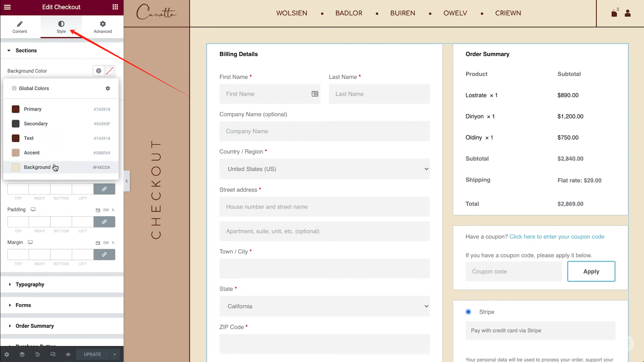The height and width of the screenshot is (362, 644).
Task: Switch to the Advanced tab
Action: click(x=102, y=27)
